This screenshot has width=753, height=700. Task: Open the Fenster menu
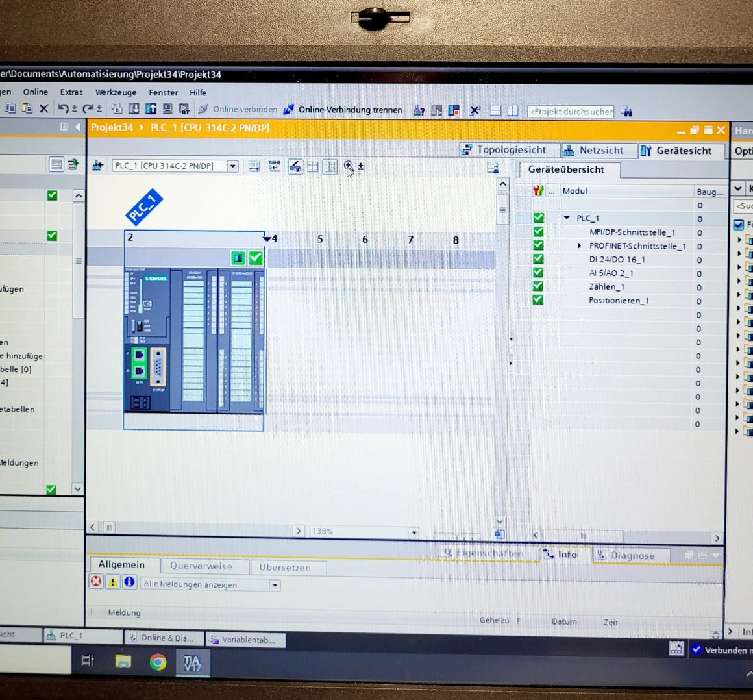point(164,92)
